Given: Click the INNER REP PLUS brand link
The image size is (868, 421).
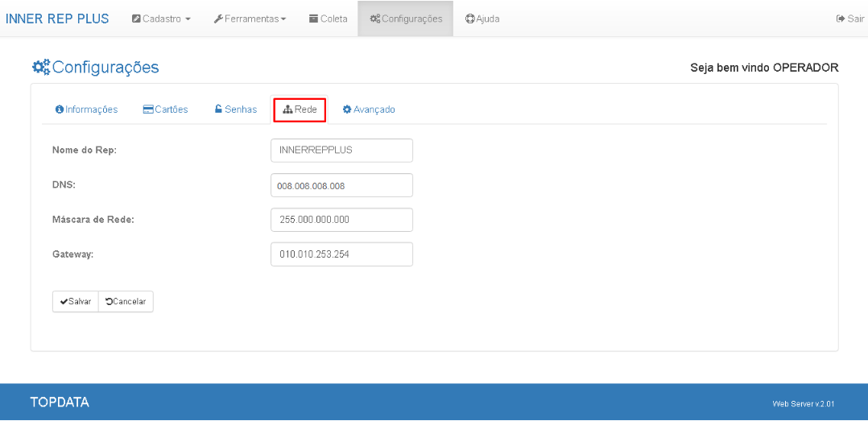Looking at the screenshot, I should click(x=57, y=19).
